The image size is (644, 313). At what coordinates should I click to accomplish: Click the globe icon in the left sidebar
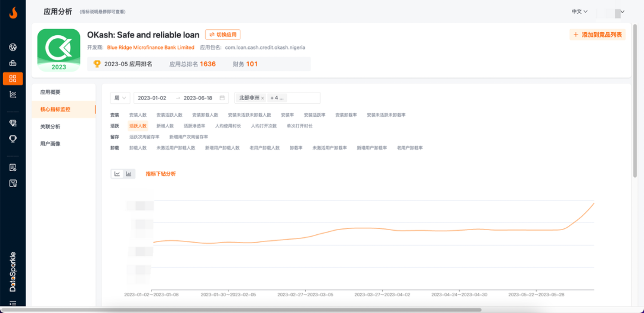[13, 47]
